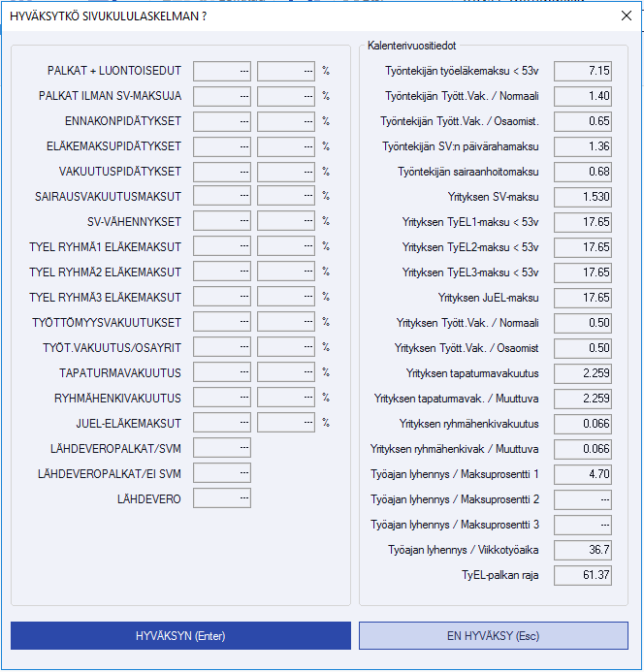This screenshot has width=644, height=672.
Task: Click the Työntekijän SV:n päivärahamaksu field
Action: [x=583, y=146]
